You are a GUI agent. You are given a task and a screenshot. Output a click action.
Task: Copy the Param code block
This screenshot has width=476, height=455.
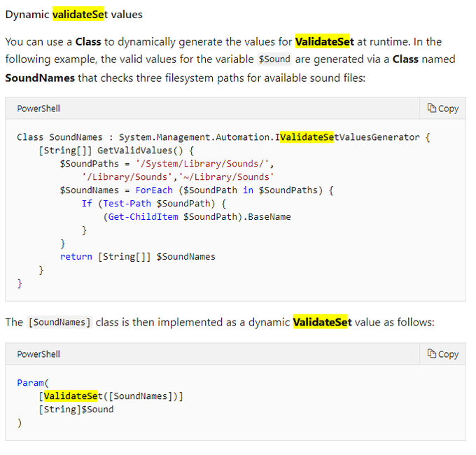[x=442, y=354]
